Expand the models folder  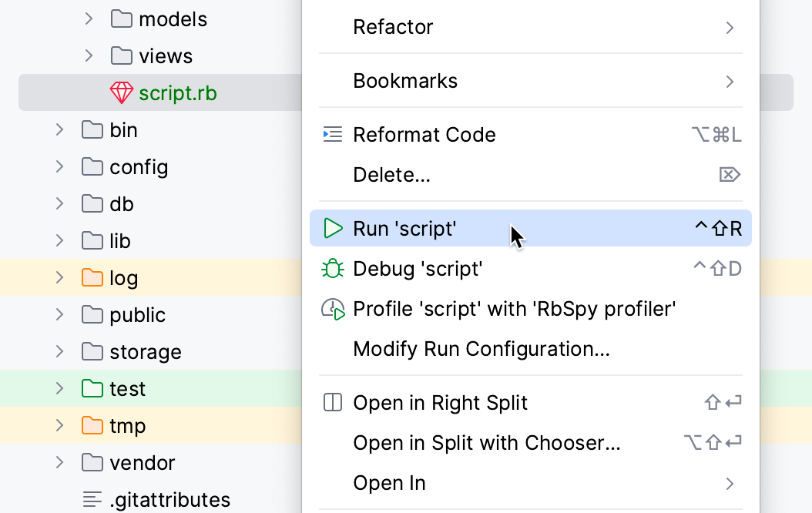88,18
